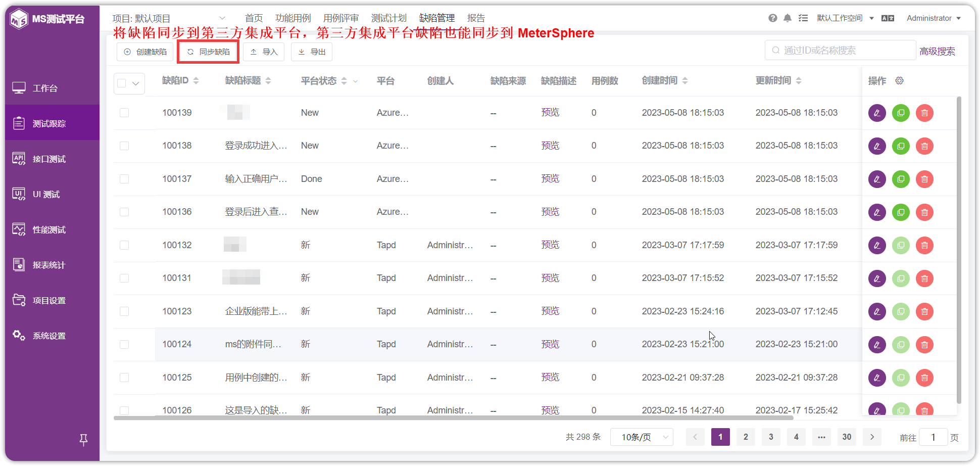Open the task list icon in header
The image size is (980, 466).
(803, 18)
